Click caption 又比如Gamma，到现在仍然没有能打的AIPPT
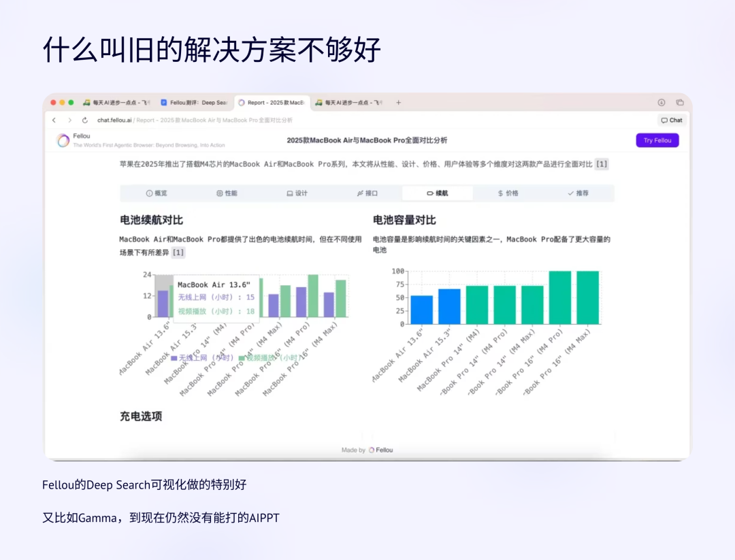This screenshot has height=560, width=735. [x=161, y=518]
